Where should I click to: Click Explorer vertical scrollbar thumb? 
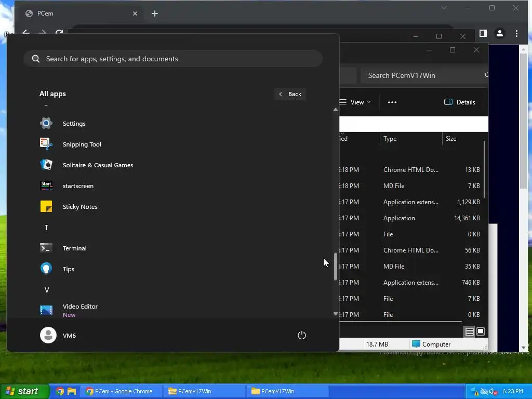[484, 170]
